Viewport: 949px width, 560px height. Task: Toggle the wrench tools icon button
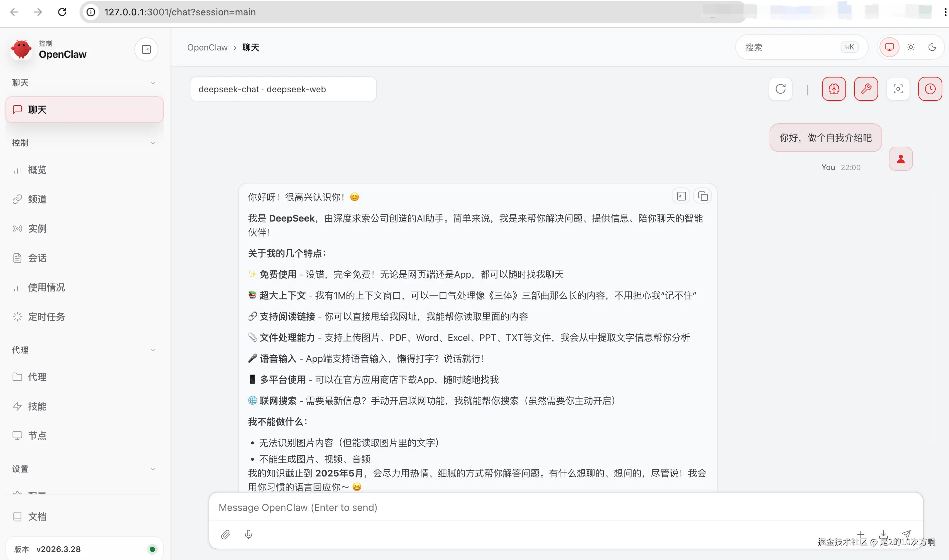[x=866, y=89]
